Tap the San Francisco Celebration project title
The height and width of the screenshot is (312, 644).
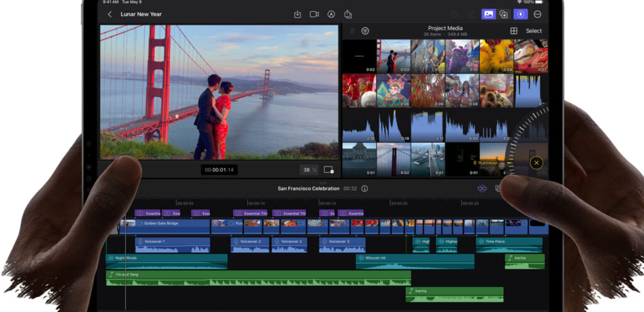(308, 189)
